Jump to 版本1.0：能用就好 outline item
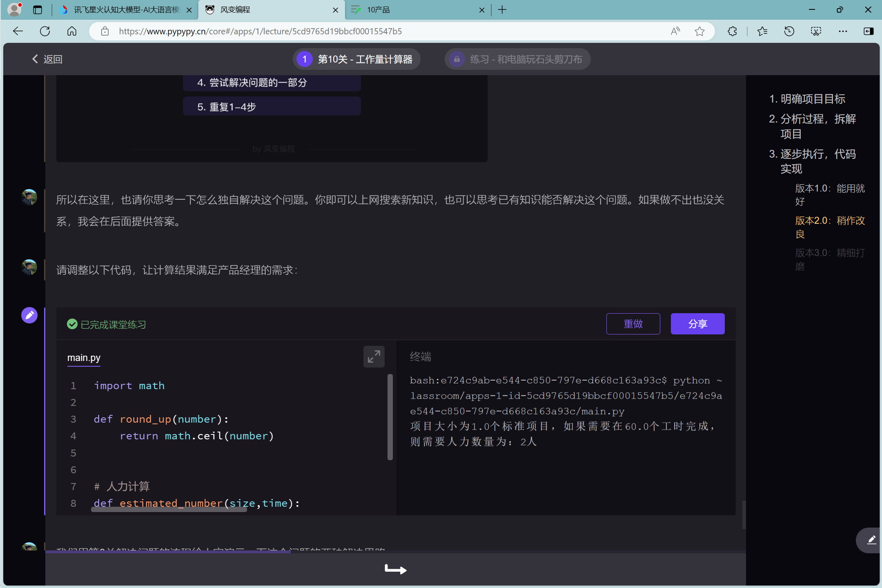Image resolution: width=882 pixels, height=588 pixels. (830, 195)
